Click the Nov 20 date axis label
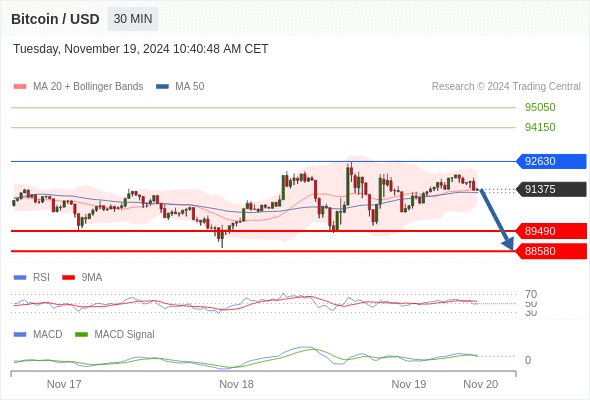The image size is (590, 400). point(481,384)
